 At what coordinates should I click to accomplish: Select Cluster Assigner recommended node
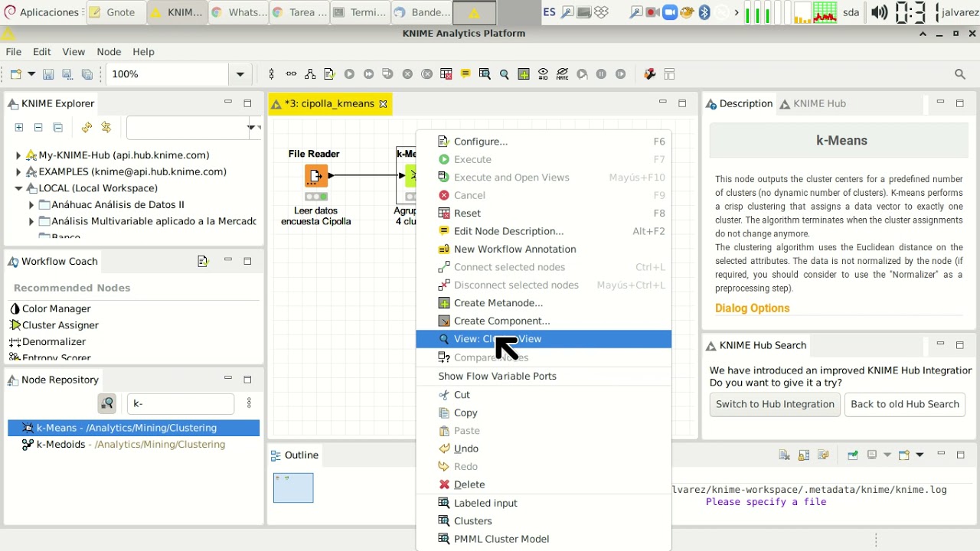pos(60,325)
